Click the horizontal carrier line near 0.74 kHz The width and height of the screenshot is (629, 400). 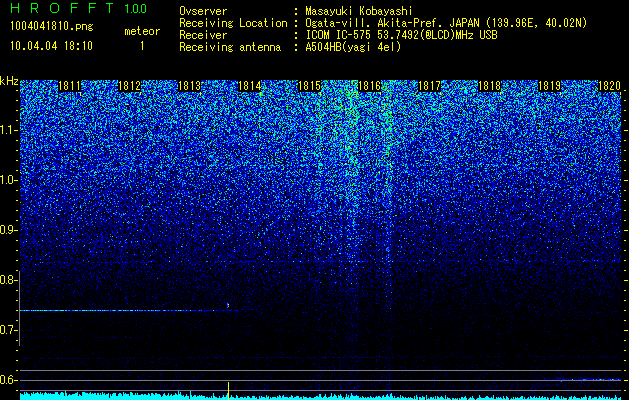tap(122, 311)
